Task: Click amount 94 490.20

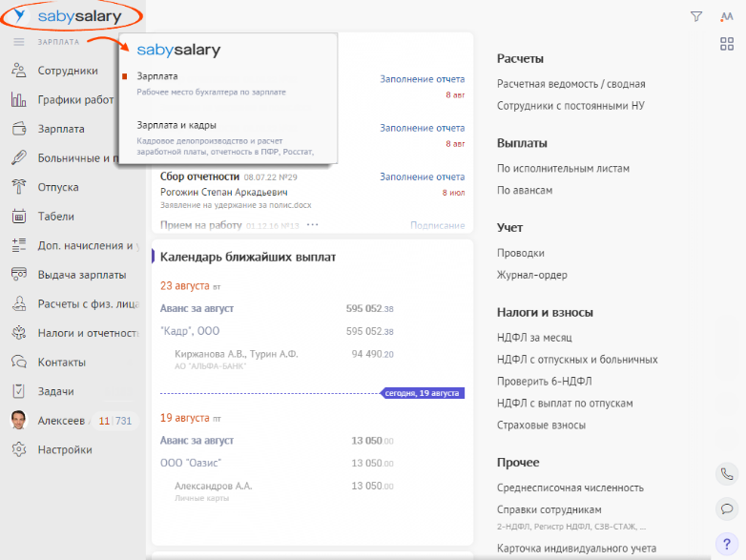Action: pos(373,354)
